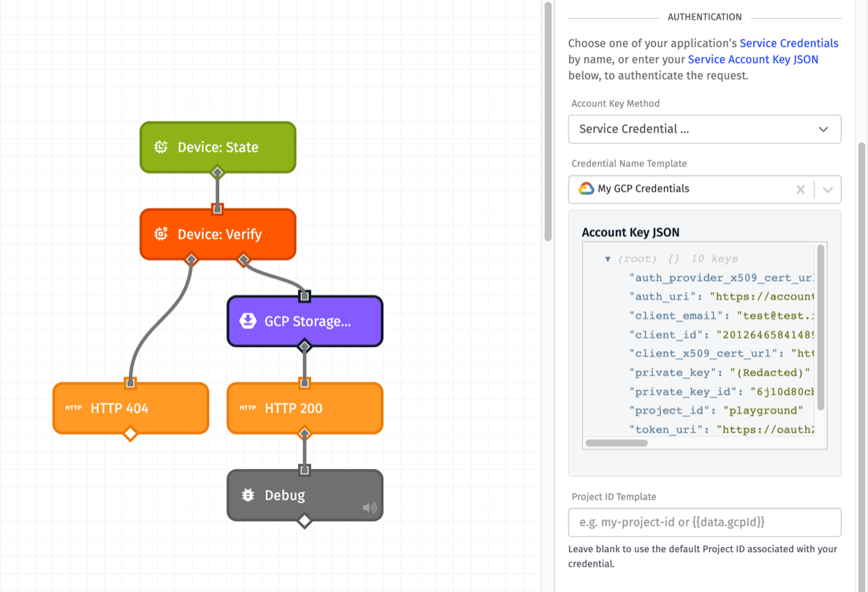Screen dimensions: 868x592
Task: Clear My GCP Credentials with the X icon
Action: pos(801,189)
